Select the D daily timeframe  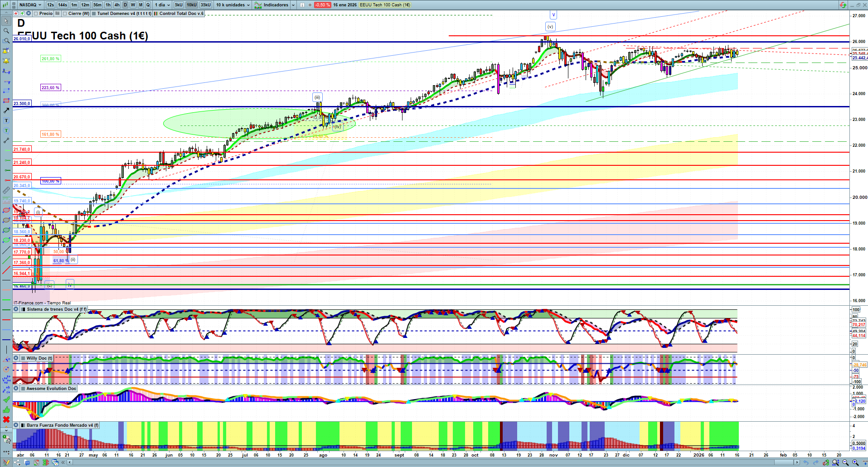click(x=126, y=5)
